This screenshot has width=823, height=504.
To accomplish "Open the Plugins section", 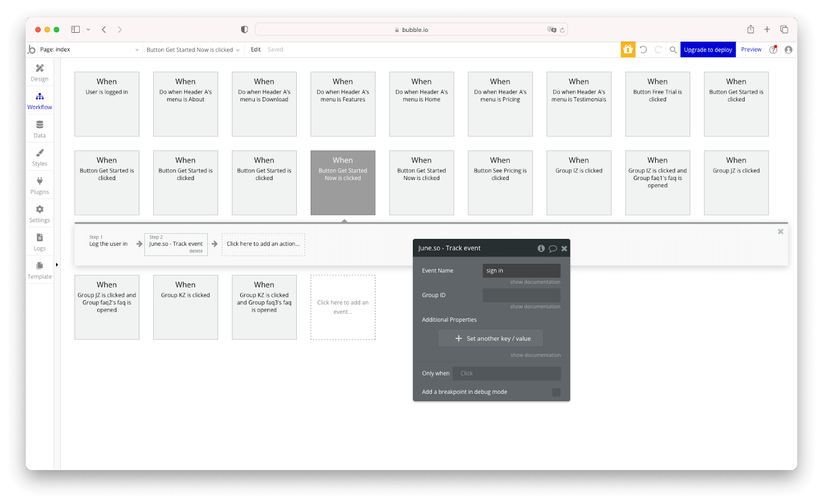I will coord(39,185).
